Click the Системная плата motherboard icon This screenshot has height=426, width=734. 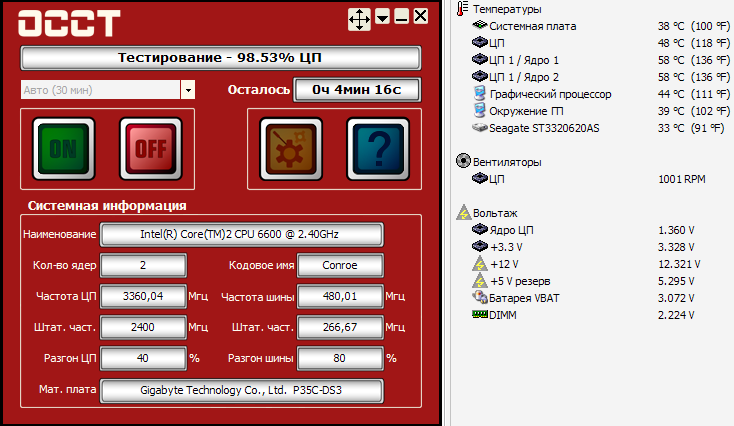point(480,25)
